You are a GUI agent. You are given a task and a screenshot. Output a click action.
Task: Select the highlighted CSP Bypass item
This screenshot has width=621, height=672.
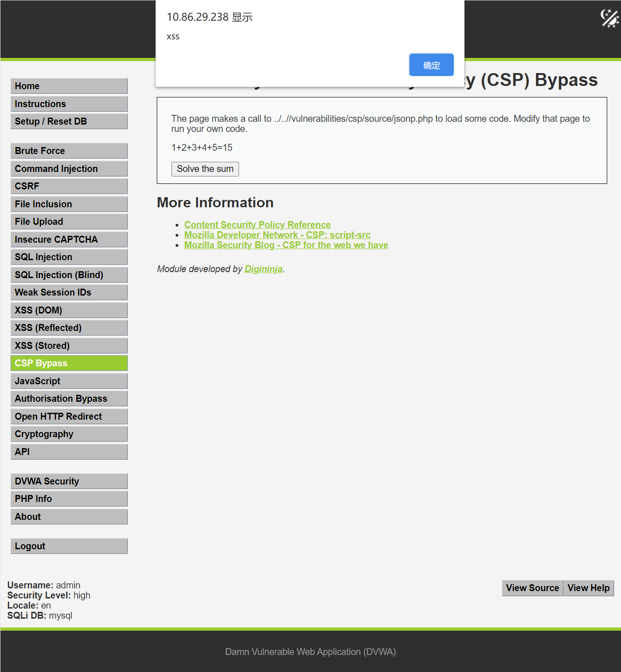point(69,363)
